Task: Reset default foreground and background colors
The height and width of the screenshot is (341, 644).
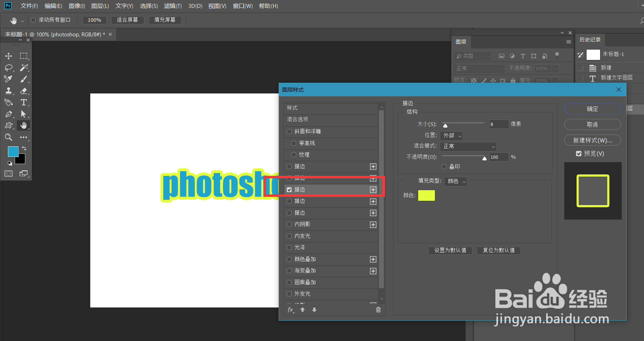Action: [x=10, y=163]
